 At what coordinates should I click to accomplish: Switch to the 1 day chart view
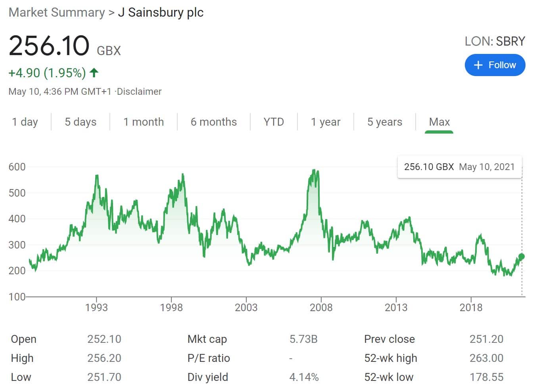click(25, 122)
